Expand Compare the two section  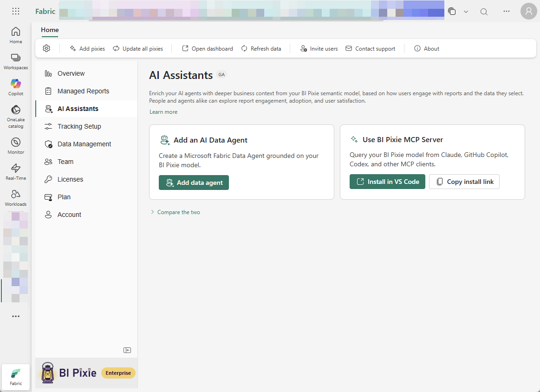(176, 212)
